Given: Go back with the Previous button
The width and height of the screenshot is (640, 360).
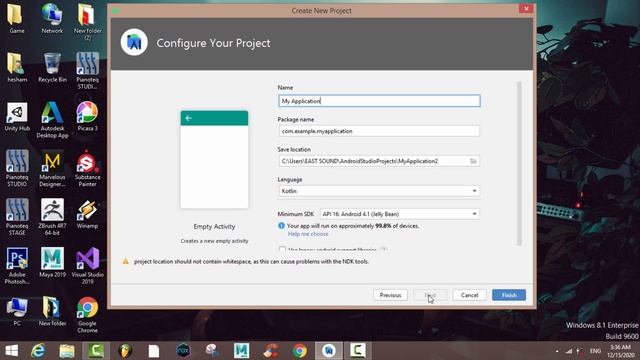Looking at the screenshot, I should [390, 295].
